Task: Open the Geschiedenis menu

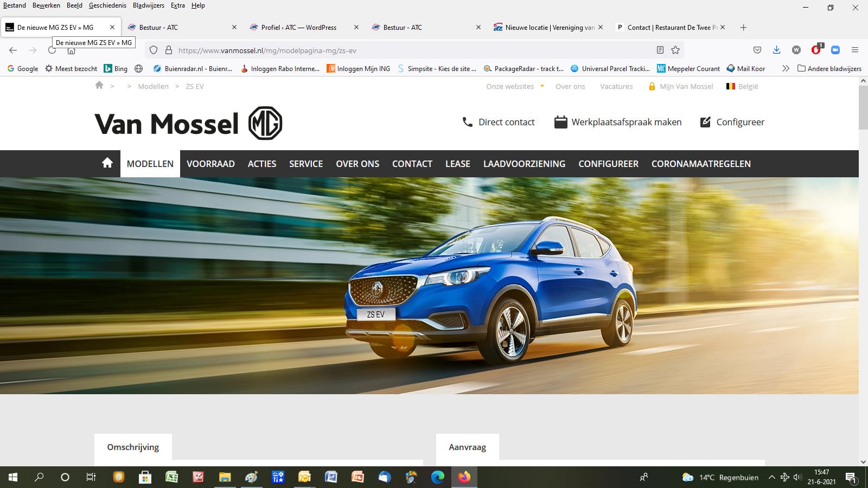Action: coord(107,5)
